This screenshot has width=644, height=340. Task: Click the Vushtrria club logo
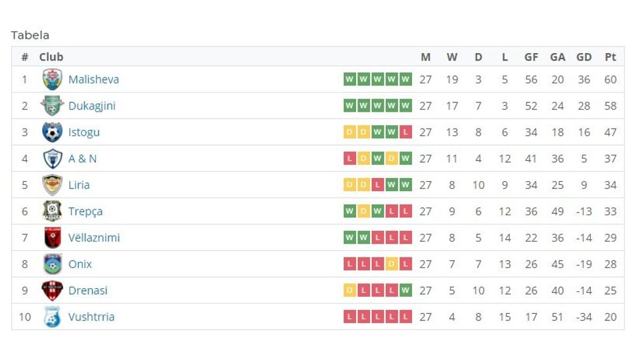(x=52, y=317)
